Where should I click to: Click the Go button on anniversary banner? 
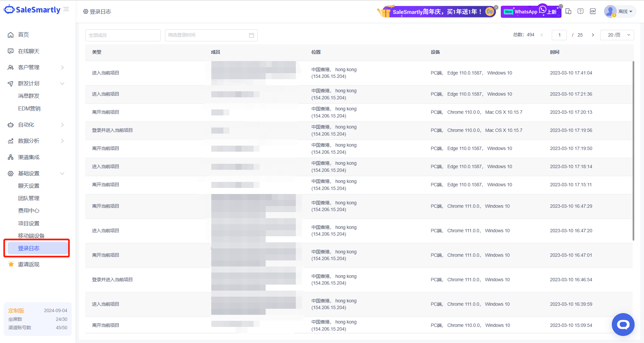pos(489,12)
